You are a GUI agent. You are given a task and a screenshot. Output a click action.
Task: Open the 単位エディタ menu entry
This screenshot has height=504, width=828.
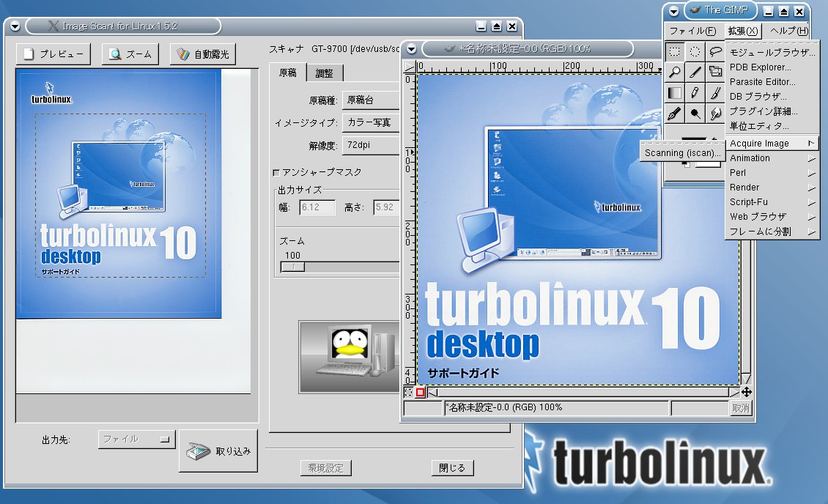tap(772, 126)
